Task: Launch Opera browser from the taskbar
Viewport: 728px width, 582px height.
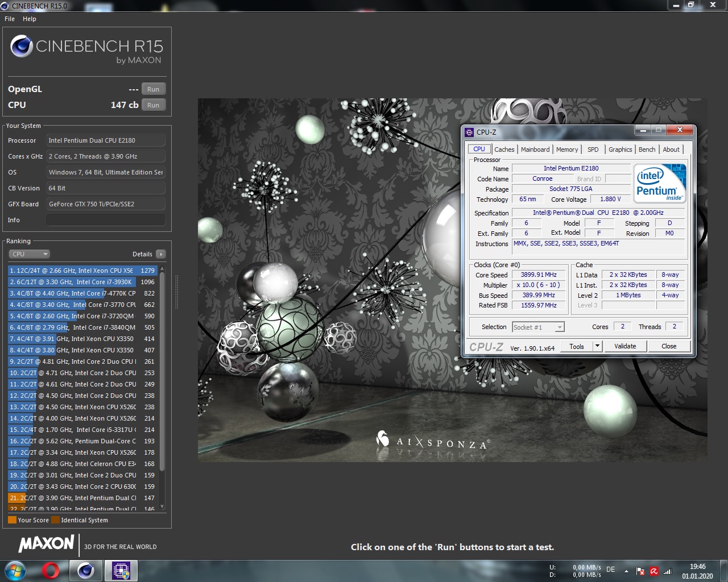Action: pyautogui.click(x=51, y=570)
